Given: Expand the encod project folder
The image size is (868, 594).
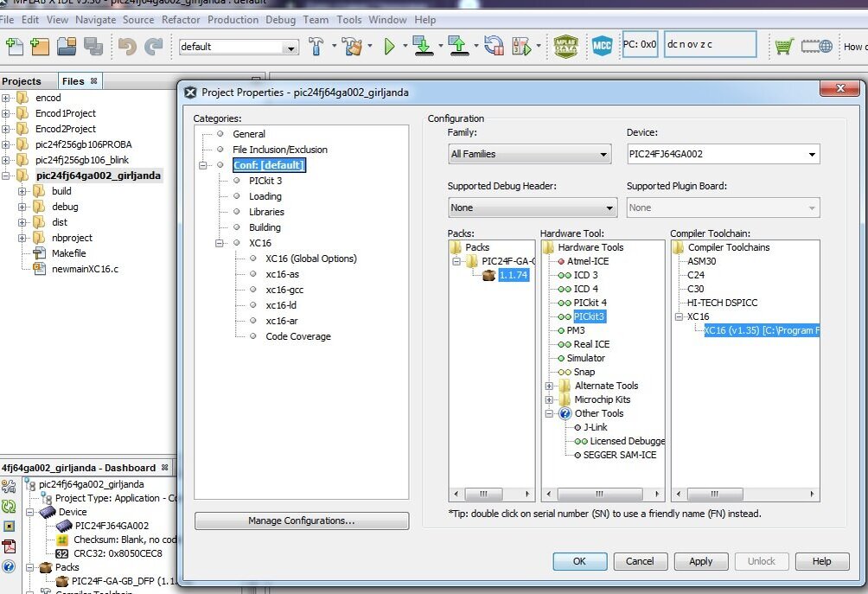Looking at the screenshot, I should coord(5,98).
